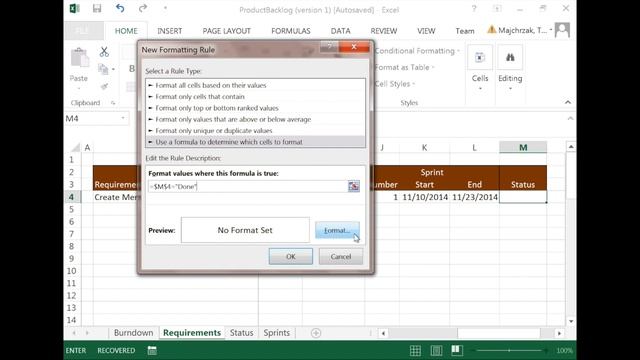640x360 pixels.
Task: Select 'Use a formula to determine which cells to format'
Action: pos(256,142)
